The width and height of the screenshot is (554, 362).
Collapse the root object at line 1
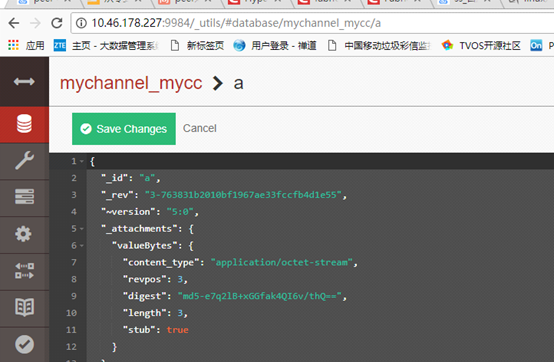82,161
